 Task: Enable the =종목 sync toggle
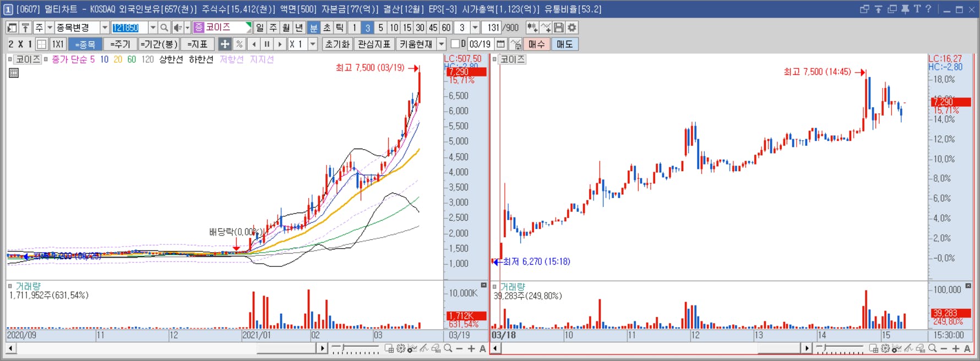(x=84, y=44)
